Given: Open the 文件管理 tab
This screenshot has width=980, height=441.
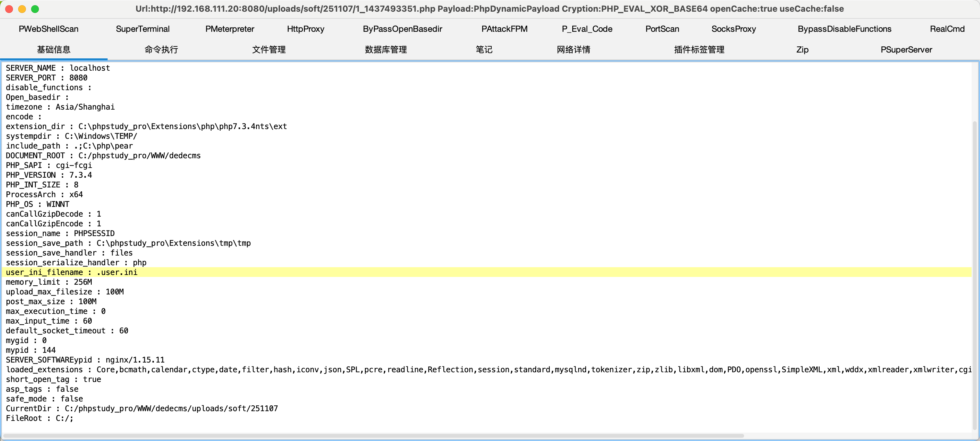Looking at the screenshot, I should click(x=269, y=50).
